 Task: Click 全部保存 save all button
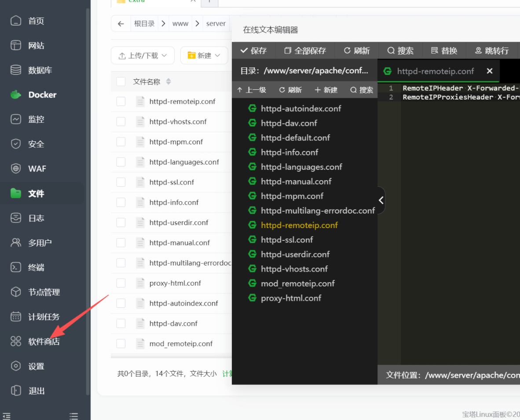305,51
